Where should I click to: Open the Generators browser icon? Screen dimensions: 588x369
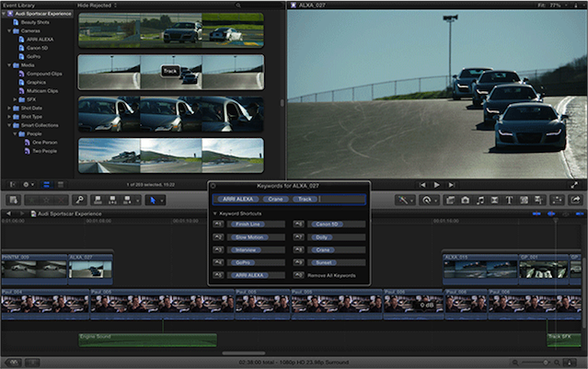pyautogui.click(x=524, y=200)
